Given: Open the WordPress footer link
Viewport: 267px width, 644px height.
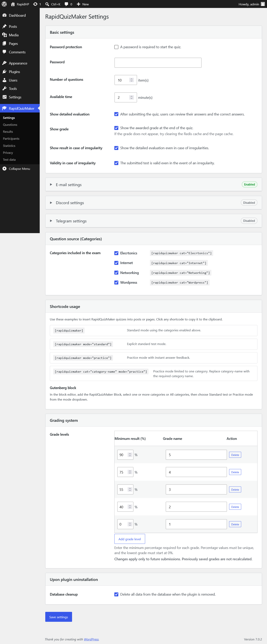Looking at the screenshot, I should tap(91, 639).
